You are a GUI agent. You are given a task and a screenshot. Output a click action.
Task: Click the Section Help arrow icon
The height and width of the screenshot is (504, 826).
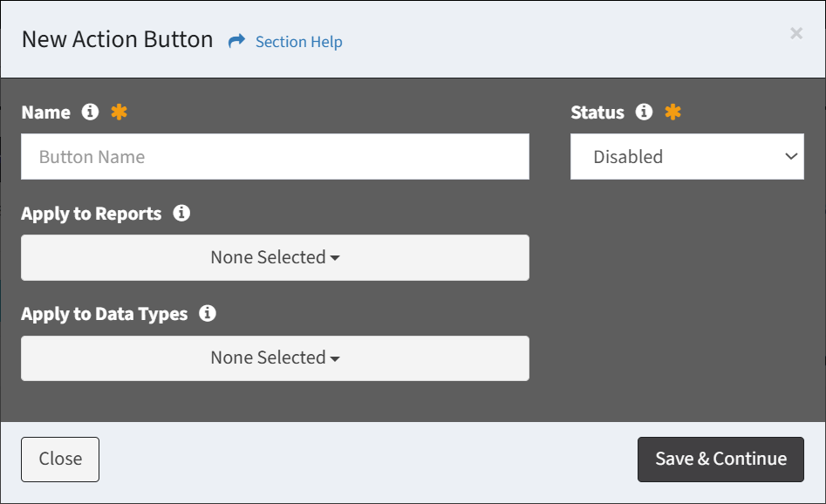(236, 41)
